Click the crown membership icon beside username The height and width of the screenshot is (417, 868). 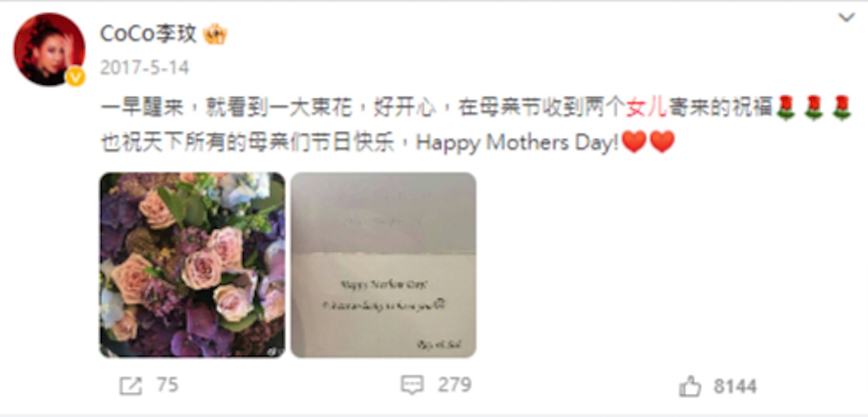(x=215, y=35)
